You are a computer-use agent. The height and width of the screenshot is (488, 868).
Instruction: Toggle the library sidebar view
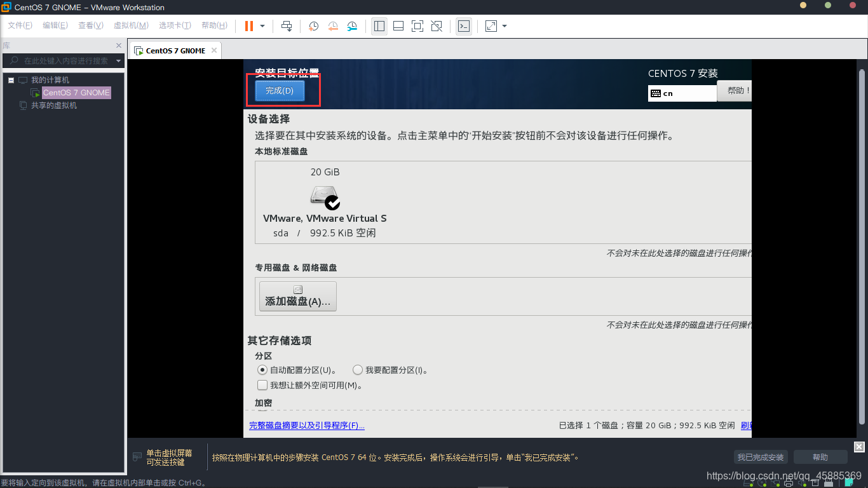(x=379, y=26)
